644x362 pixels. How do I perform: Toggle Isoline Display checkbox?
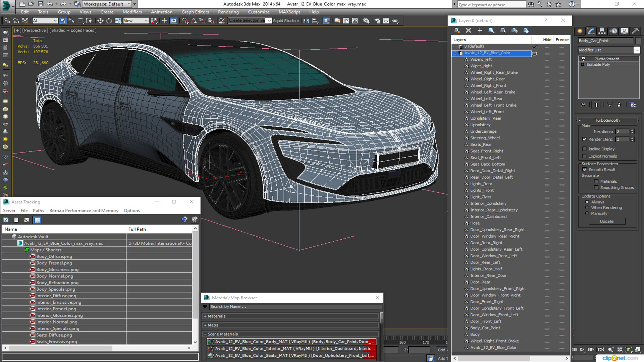point(584,149)
